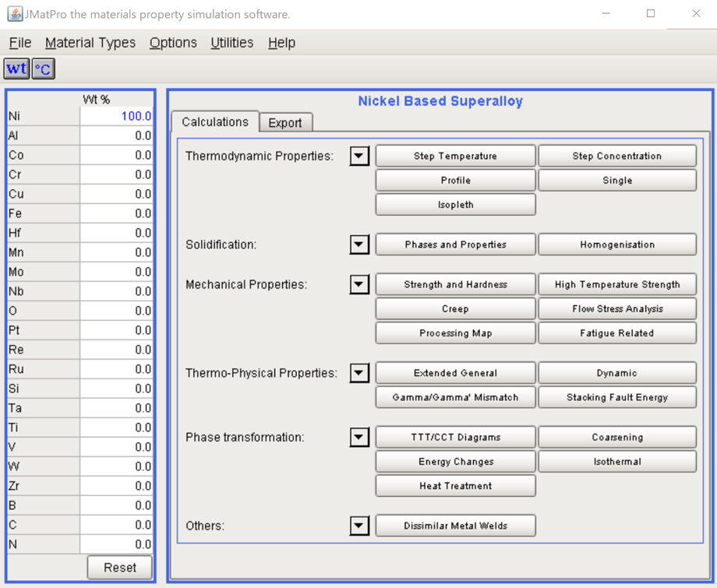Image resolution: width=717 pixels, height=588 pixels.
Task: Select the Cr weight percent field
Action: (117, 174)
